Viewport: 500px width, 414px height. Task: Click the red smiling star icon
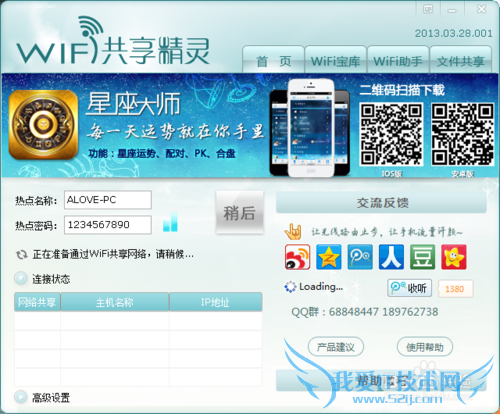coord(454,257)
